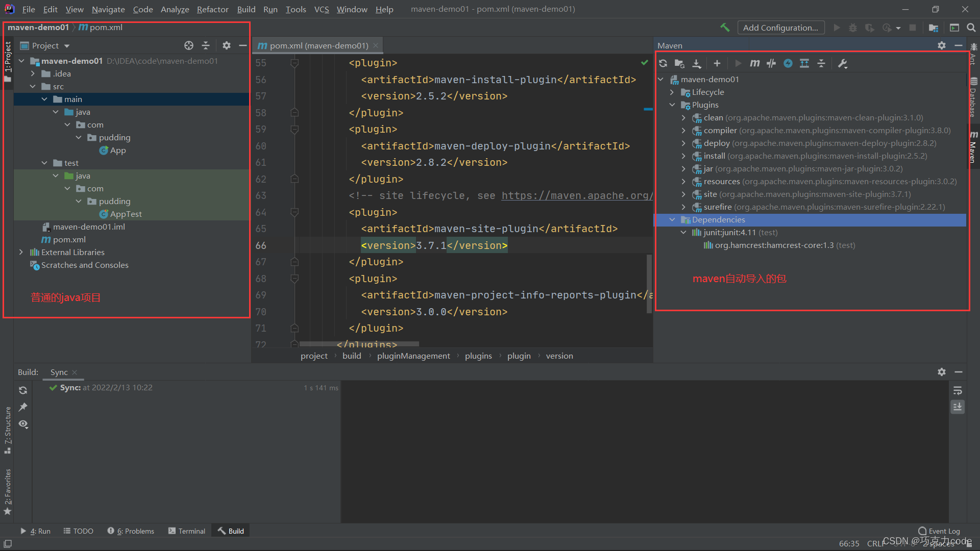The width and height of the screenshot is (980, 551).
Task: Click the Build Project hammer icon
Action: [725, 28]
